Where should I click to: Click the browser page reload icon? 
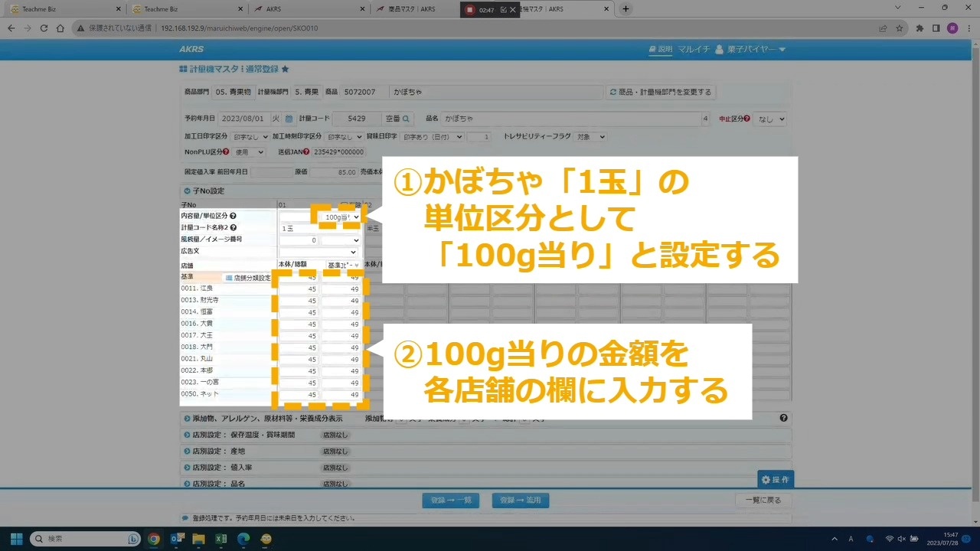click(44, 28)
